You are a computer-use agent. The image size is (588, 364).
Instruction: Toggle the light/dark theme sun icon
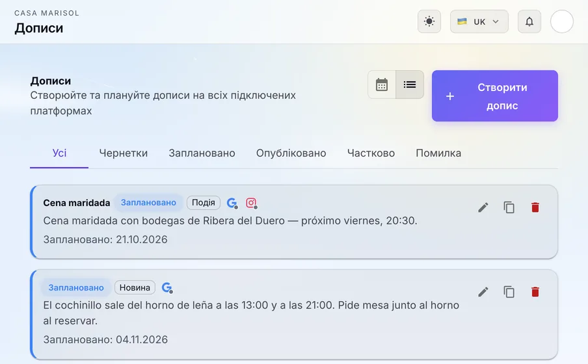[429, 21]
